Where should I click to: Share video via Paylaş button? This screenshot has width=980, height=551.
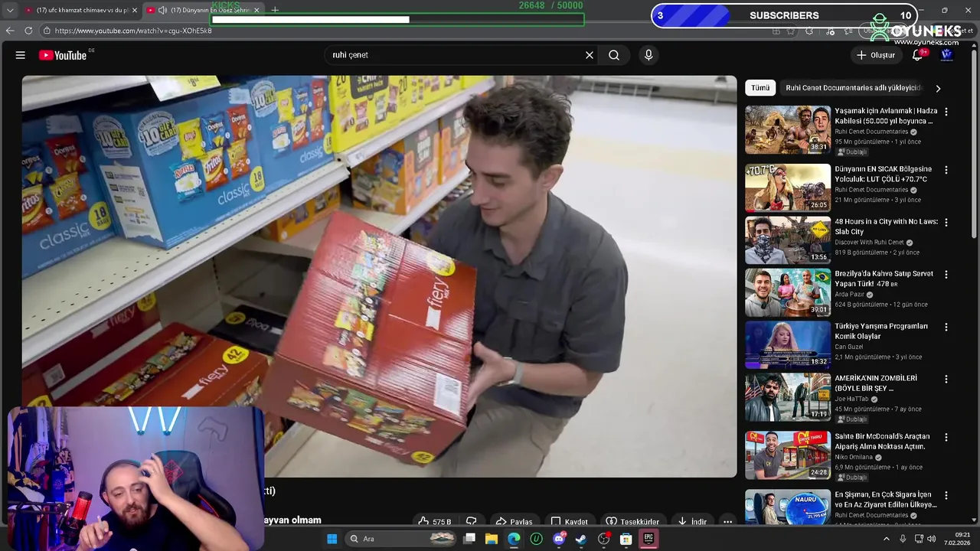(514, 521)
